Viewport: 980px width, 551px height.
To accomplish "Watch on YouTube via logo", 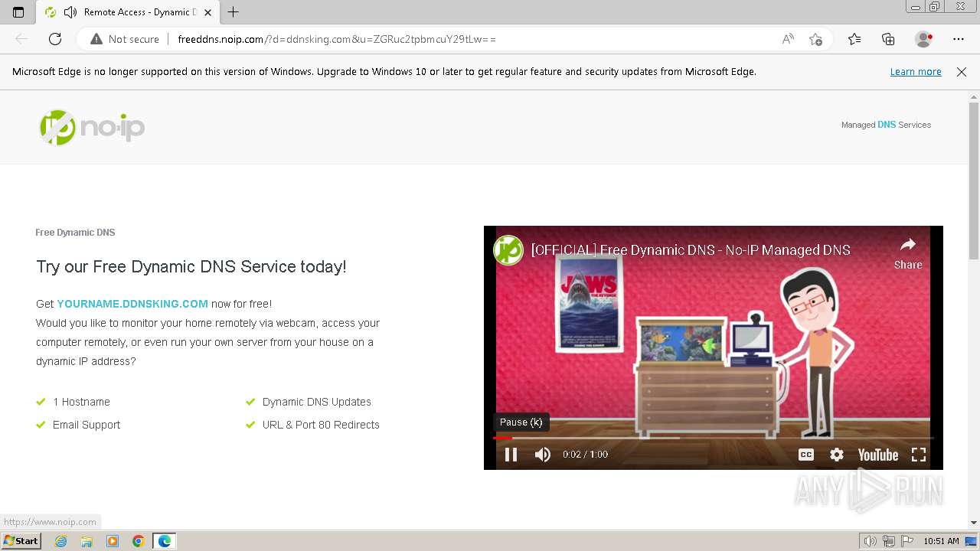I will [x=878, y=455].
